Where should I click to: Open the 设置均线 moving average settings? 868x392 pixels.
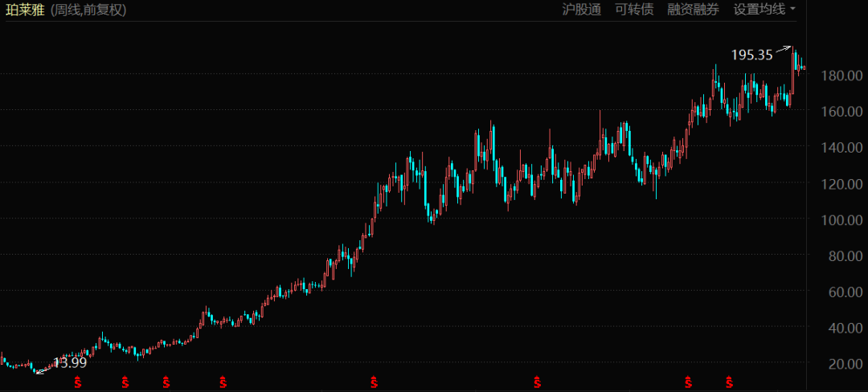[759, 10]
